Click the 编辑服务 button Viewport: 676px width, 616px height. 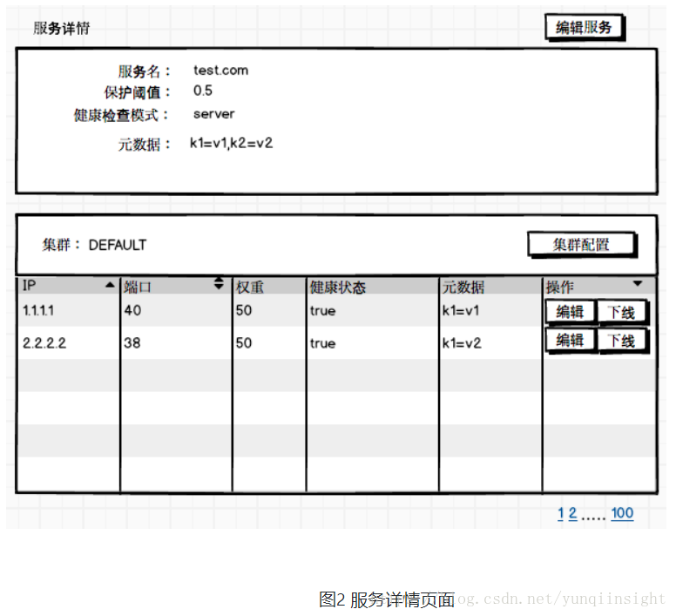[x=585, y=28]
